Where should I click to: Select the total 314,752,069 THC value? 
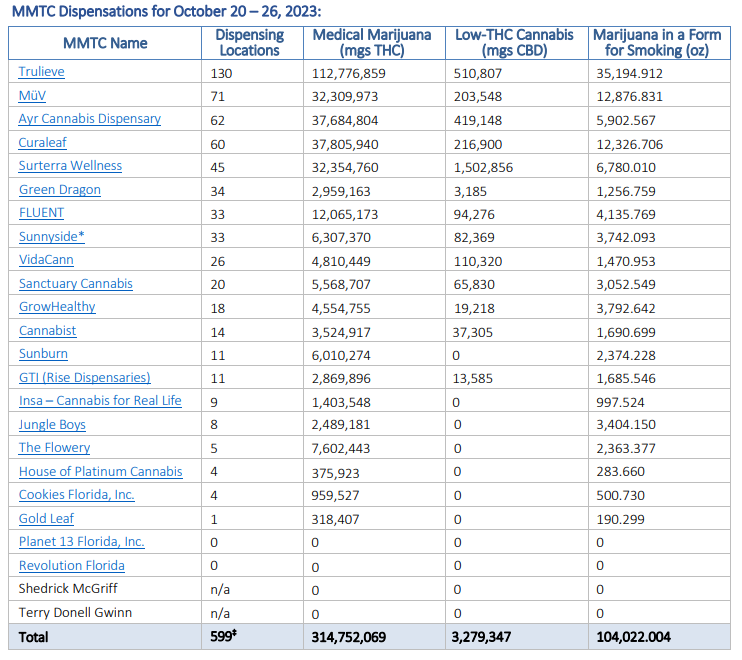(x=348, y=637)
